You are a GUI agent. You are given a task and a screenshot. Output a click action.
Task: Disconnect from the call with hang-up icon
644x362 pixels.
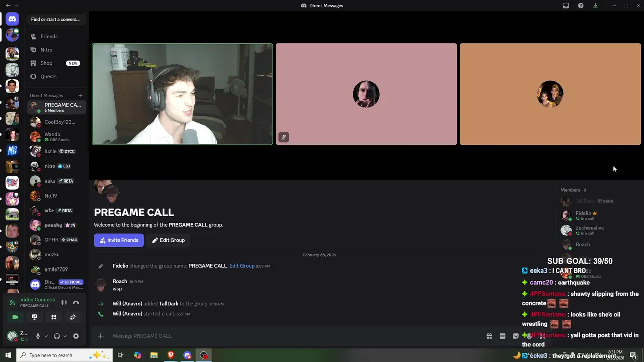pos(76,302)
